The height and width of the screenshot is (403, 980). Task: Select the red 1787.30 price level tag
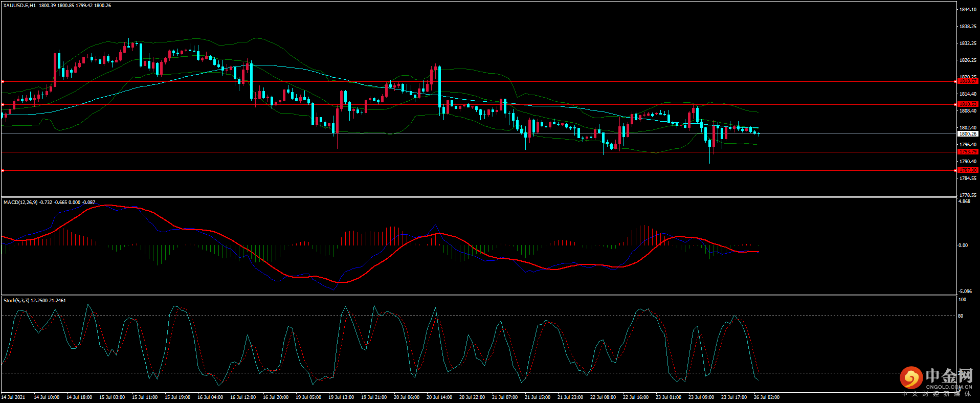[x=968, y=170]
